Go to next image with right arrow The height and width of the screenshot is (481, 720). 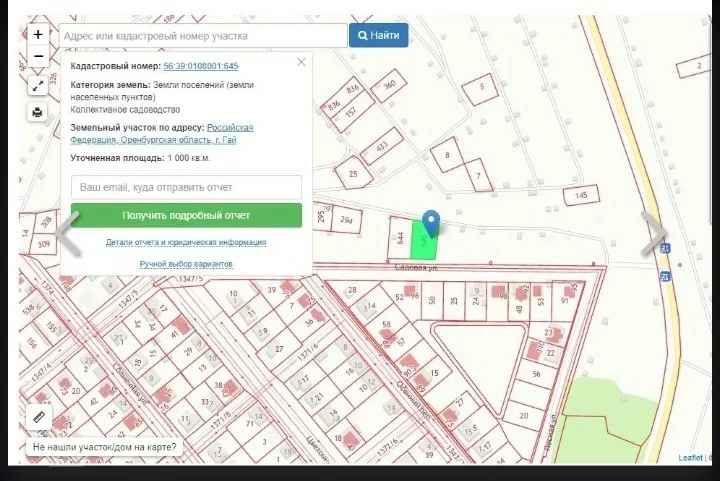(x=653, y=236)
